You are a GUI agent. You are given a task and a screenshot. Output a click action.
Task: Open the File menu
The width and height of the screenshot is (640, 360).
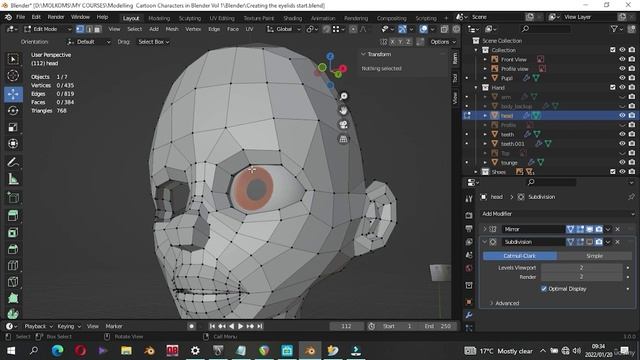pyautogui.click(x=20, y=17)
